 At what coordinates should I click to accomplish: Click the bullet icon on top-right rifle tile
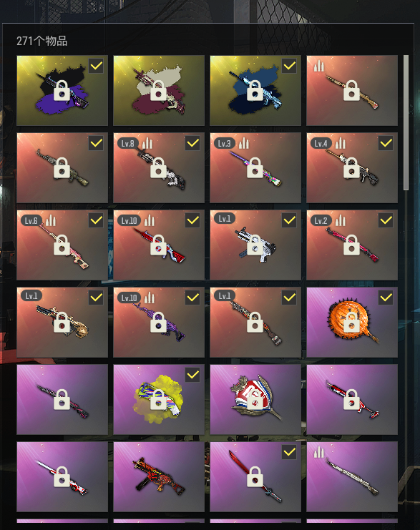point(319,67)
